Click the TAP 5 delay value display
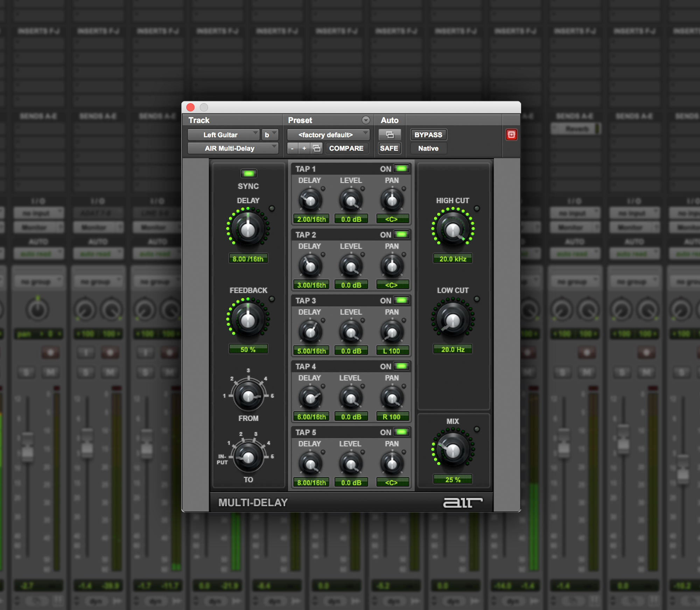 [x=311, y=482]
